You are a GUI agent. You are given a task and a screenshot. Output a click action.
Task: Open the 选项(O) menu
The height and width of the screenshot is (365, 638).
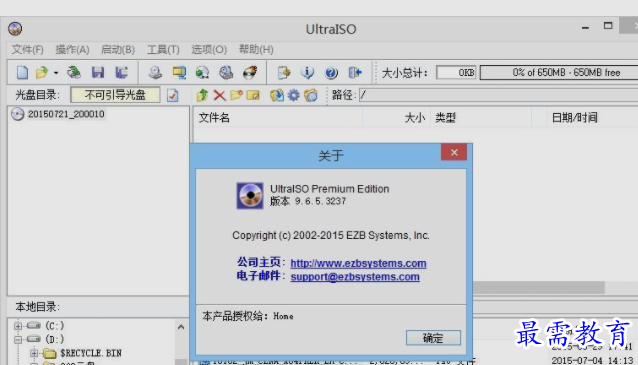pyautogui.click(x=209, y=50)
